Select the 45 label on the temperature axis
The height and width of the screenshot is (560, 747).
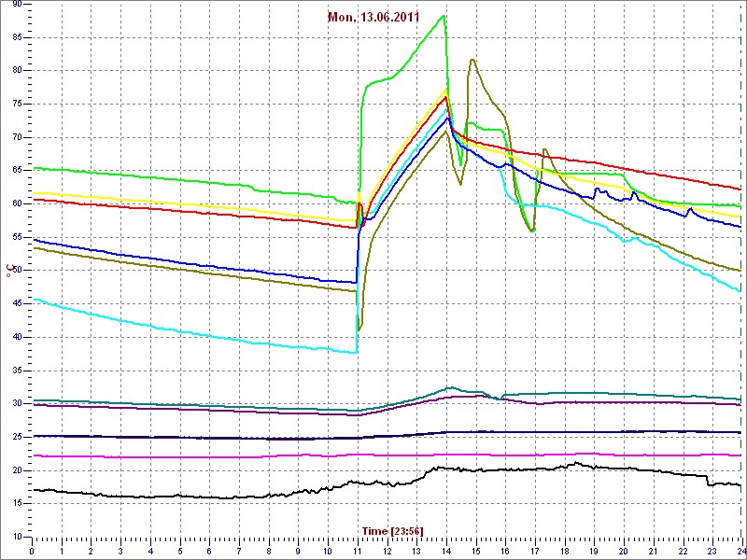click(x=17, y=304)
